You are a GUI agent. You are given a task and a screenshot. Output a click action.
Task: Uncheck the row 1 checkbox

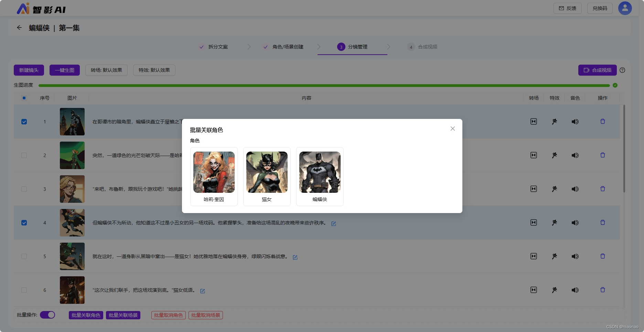pos(24,122)
